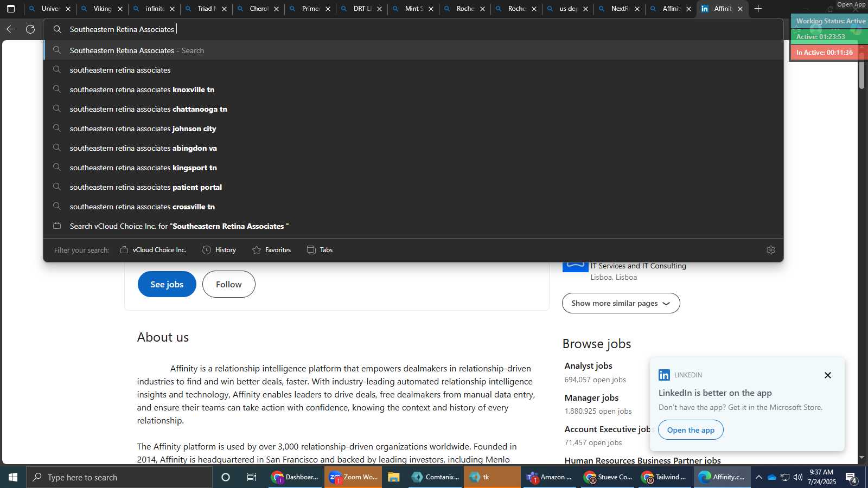The image size is (868, 488).
Task: Select suggestion crossville tn
Action: coord(413,207)
